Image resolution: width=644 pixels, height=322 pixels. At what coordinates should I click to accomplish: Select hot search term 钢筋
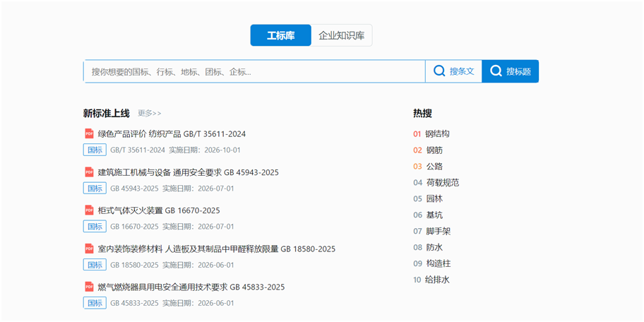tap(434, 150)
